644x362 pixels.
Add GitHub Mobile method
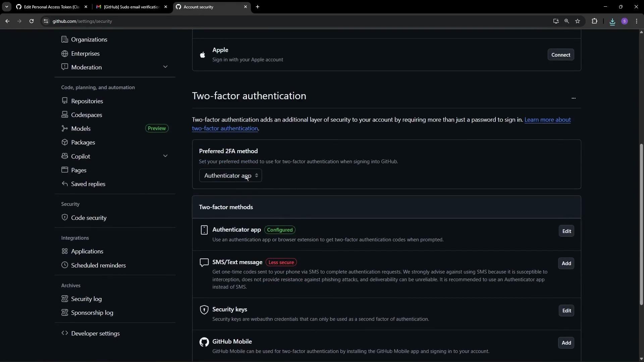(x=566, y=343)
